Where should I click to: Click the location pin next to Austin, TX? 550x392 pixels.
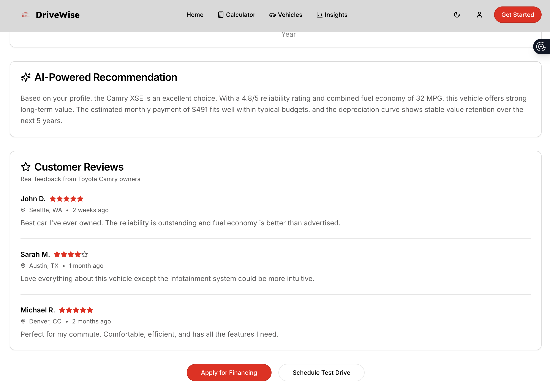click(x=23, y=266)
